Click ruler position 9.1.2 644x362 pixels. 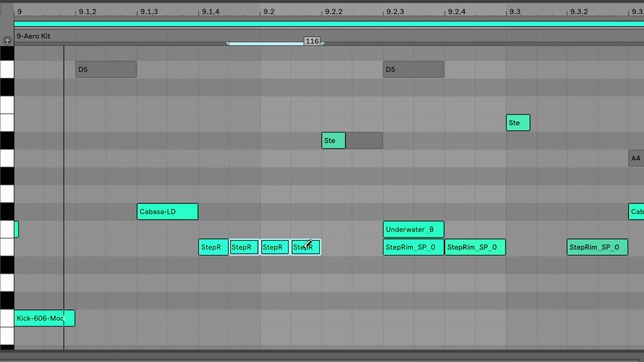[x=88, y=12]
